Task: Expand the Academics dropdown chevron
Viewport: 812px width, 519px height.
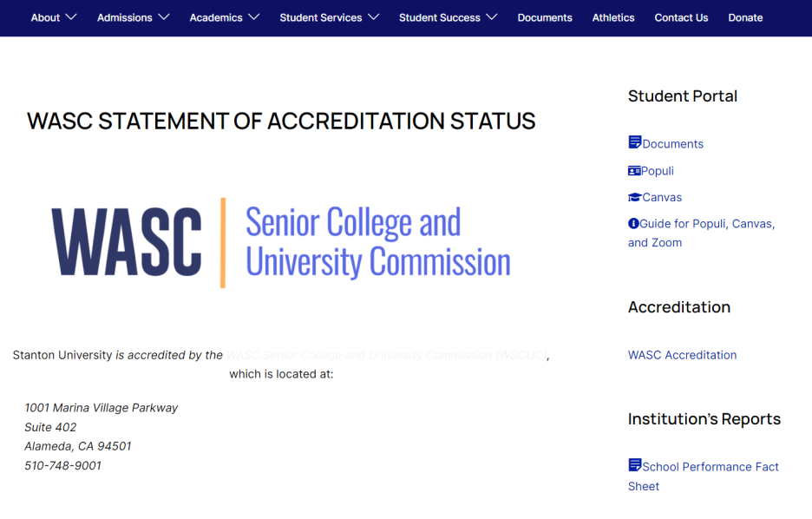Action: (253, 17)
